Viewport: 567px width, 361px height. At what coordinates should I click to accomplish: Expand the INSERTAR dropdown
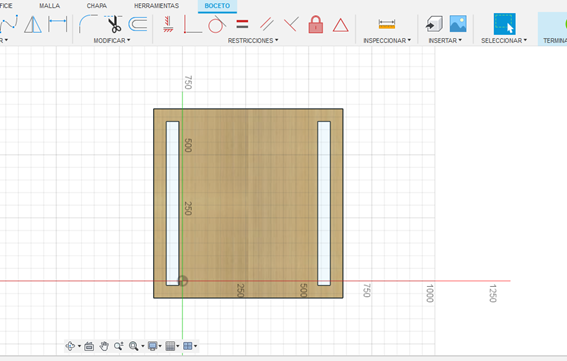click(x=445, y=41)
